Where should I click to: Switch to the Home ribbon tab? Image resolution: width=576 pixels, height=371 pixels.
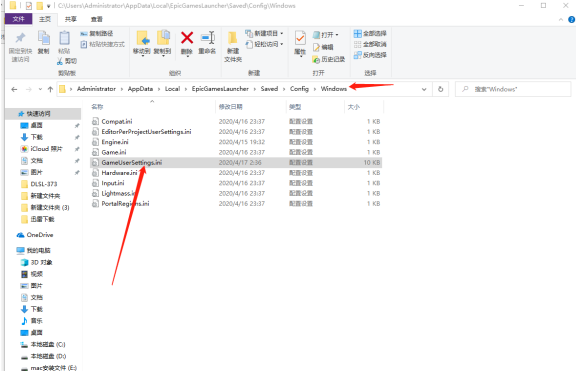pyautogui.click(x=45, y=19)
